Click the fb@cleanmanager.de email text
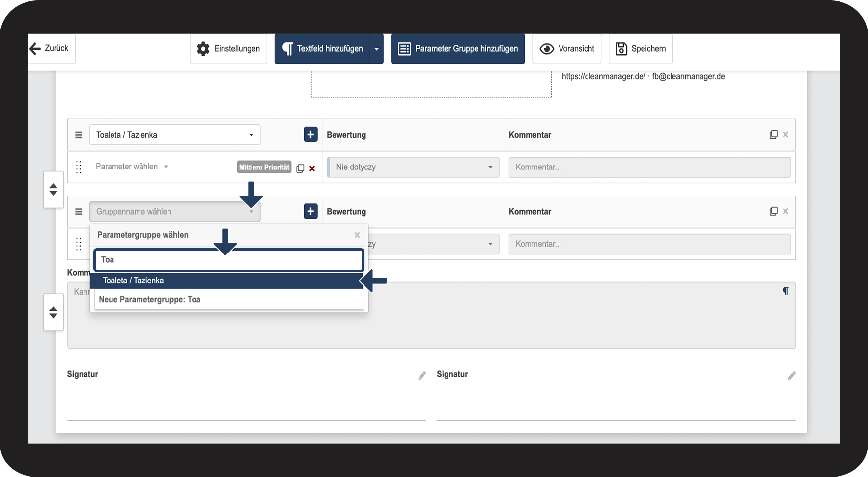Image resolution: width=868 pixels, height=477 pixels. pyautogui.click(x=688, y=76)
